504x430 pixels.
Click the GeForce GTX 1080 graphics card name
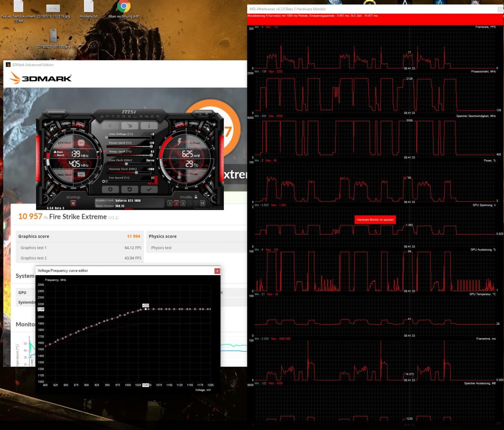click(x=128, y=200)
